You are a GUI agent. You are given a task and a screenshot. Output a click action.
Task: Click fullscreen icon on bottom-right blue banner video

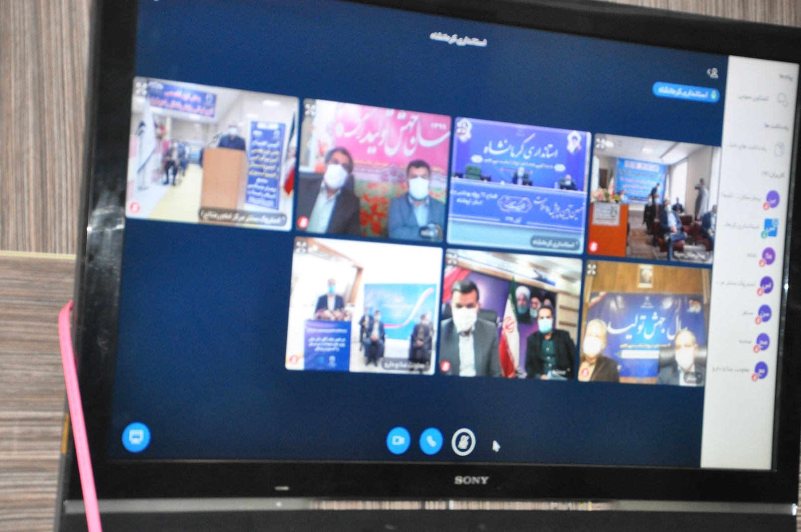point(591,270)
